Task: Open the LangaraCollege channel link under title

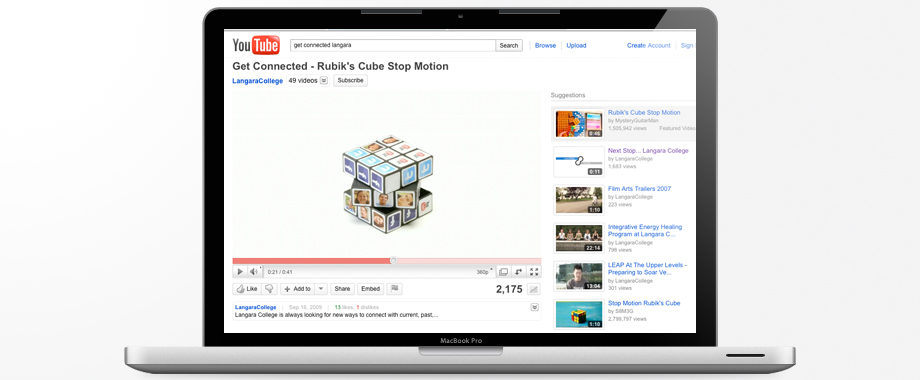Action: pos(258,81)
